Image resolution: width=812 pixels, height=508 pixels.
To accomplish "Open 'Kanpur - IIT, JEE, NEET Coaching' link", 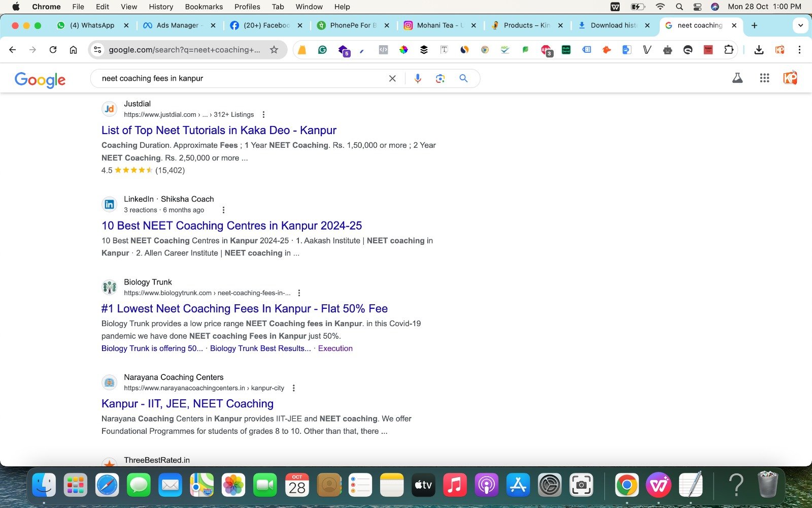I will click(187, 404).
